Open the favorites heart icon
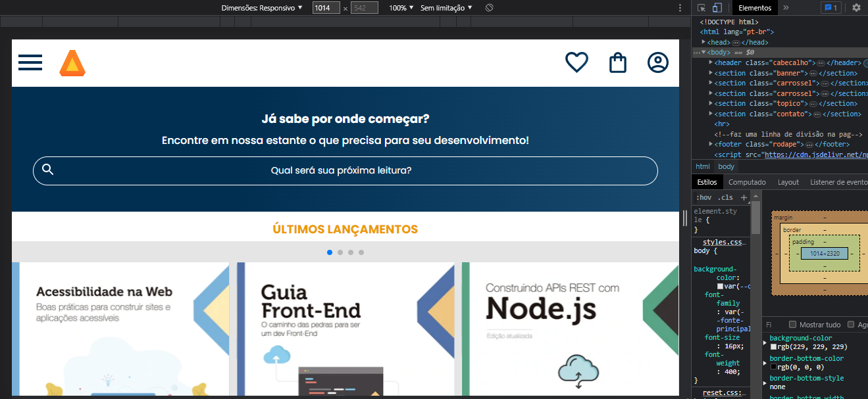The image size is (868, 399). pos(576,62)
